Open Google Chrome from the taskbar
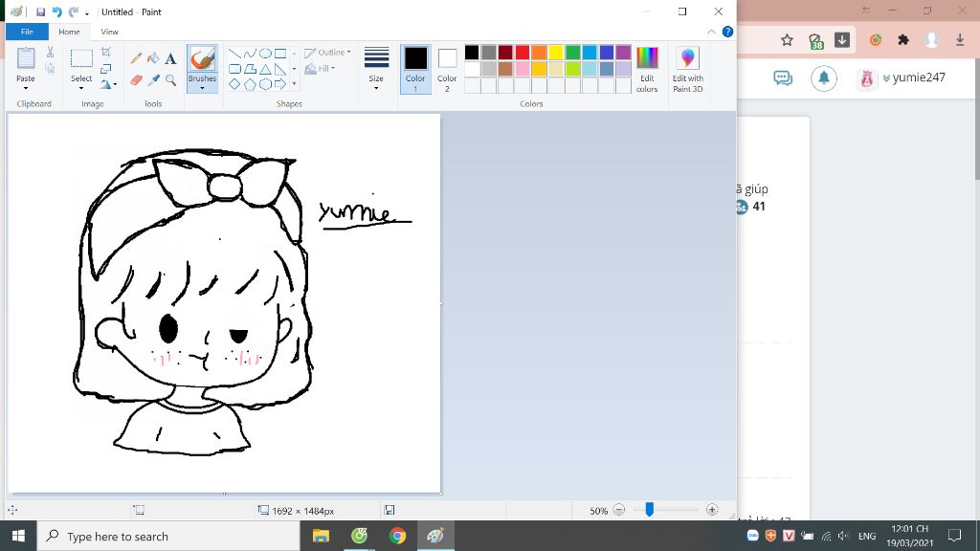980x551 pixels. [x=397, y=536]
